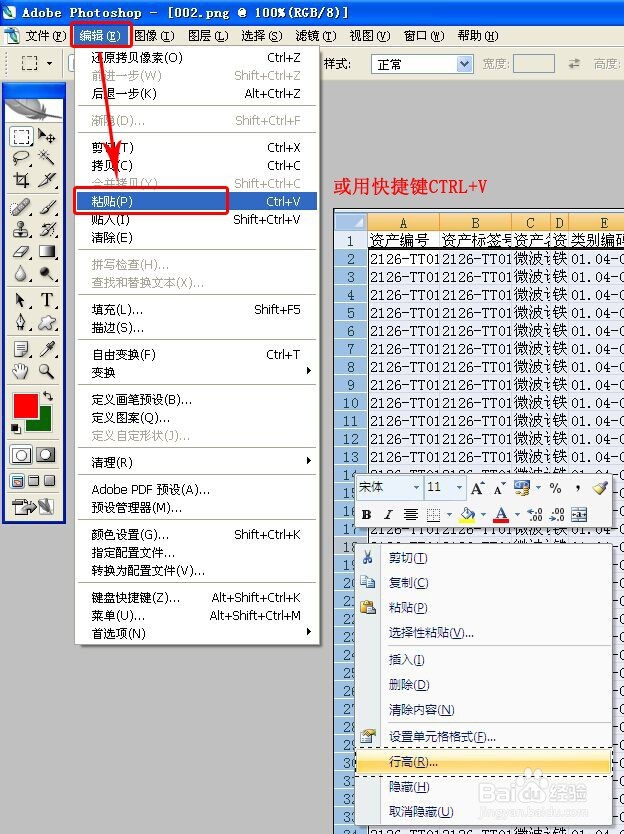Click Jump to ImageReady button

click(33, 506)
